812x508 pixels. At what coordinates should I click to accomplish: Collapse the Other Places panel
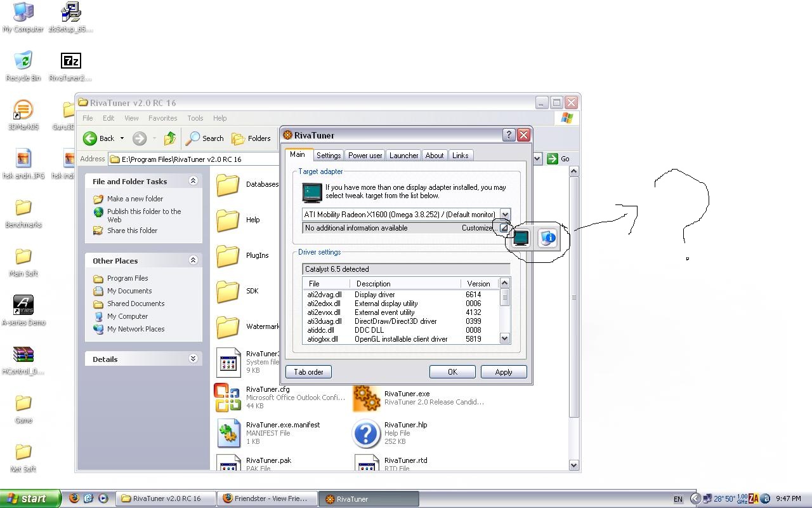193,260
